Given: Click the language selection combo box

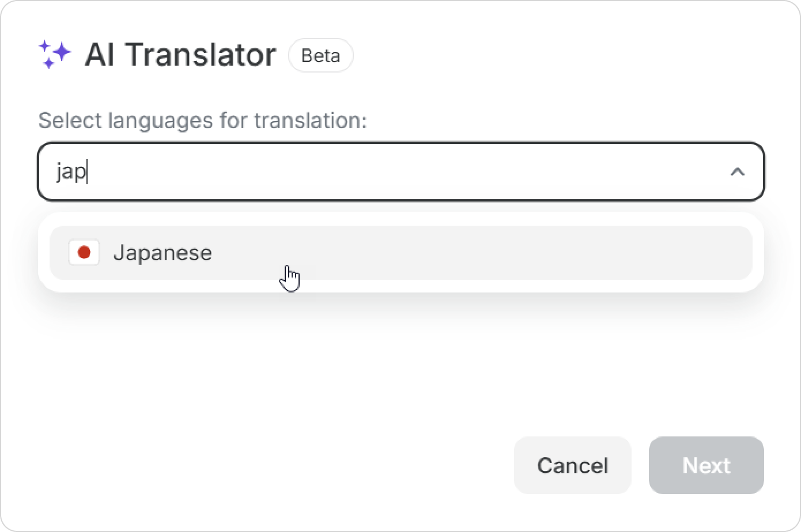Looking at the screenshot, I should click(x=400, y=172).
